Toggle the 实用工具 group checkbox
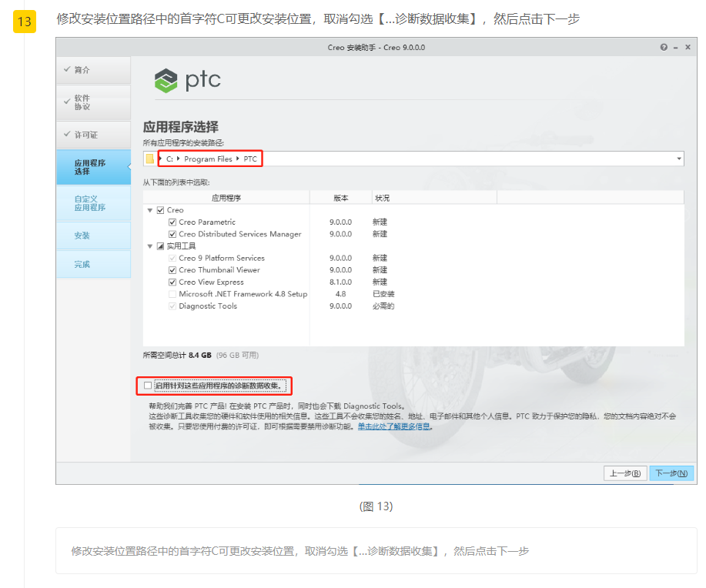The height and width of the screenshot is (588, 706). coord(160,246)
